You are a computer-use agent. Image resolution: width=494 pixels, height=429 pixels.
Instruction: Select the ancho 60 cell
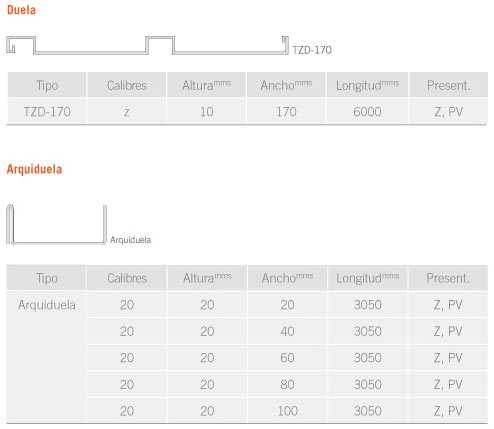click(x=287, y=358)
